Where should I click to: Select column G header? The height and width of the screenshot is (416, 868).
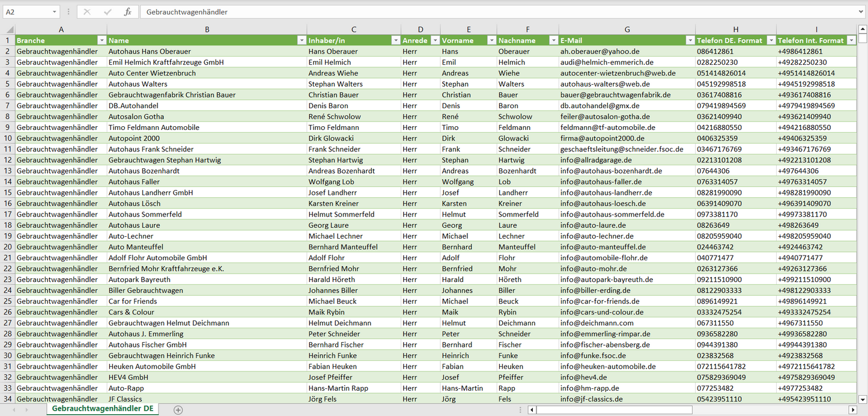(627, 29)
